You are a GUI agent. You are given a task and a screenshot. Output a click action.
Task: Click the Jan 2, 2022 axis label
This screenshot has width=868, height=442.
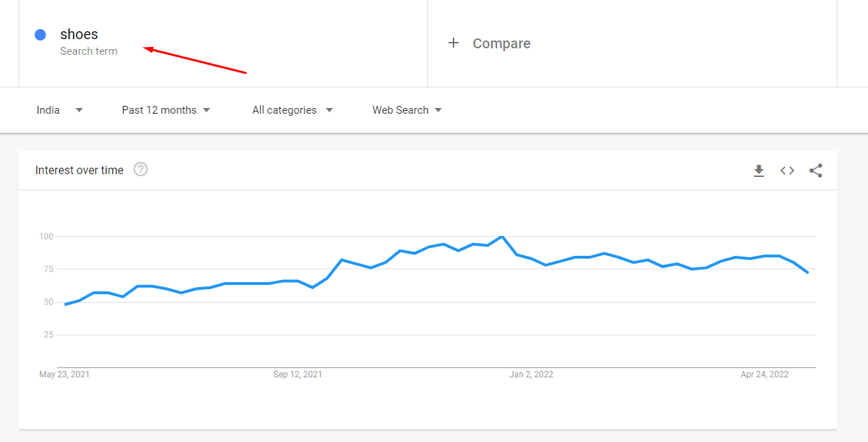(531, 374)
